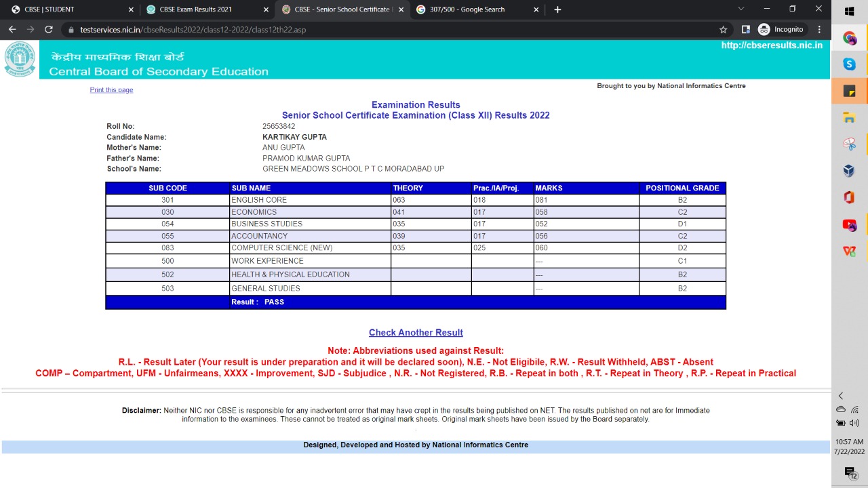Switch to CBSE Exam Results 2021 tab
Image resolution: width=868 pixels, height=488 pixels.
click(206, 9)
